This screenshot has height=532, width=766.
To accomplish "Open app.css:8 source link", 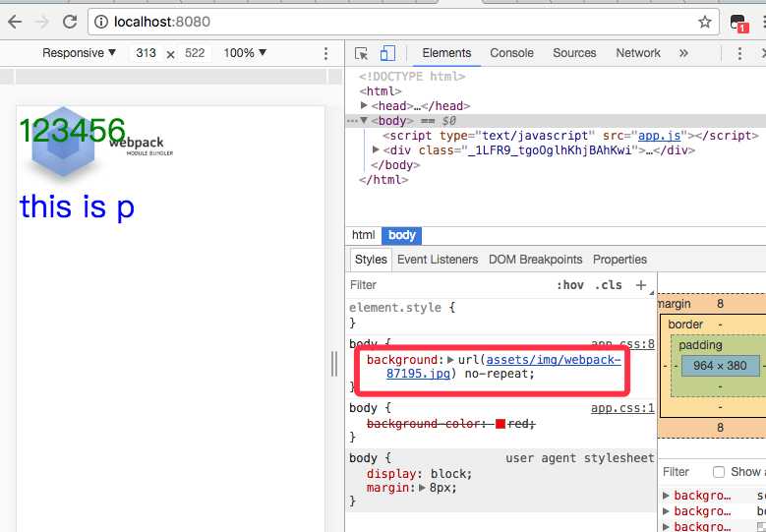I will point(622,344).
